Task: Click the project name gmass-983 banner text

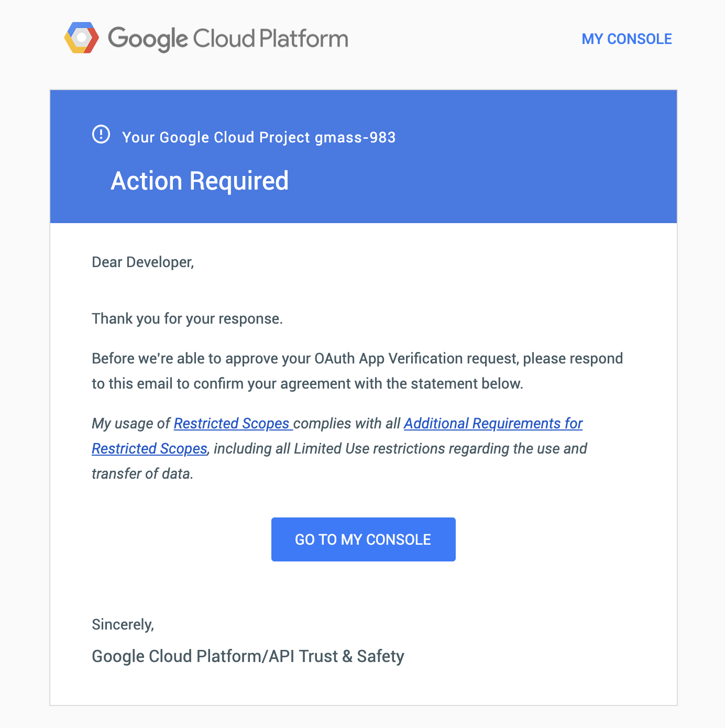Action: 355,137
